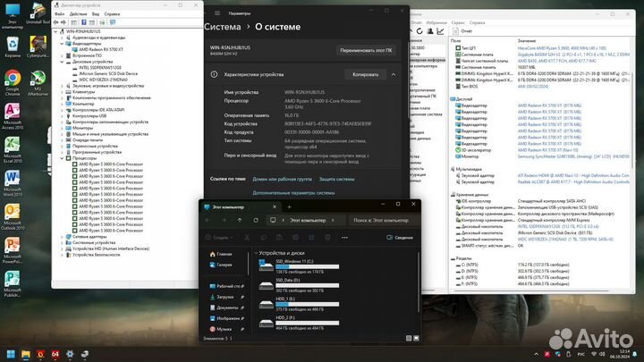Click Up arrow in File Explorer navigation
644x362 pixels.
click(240, 221)
